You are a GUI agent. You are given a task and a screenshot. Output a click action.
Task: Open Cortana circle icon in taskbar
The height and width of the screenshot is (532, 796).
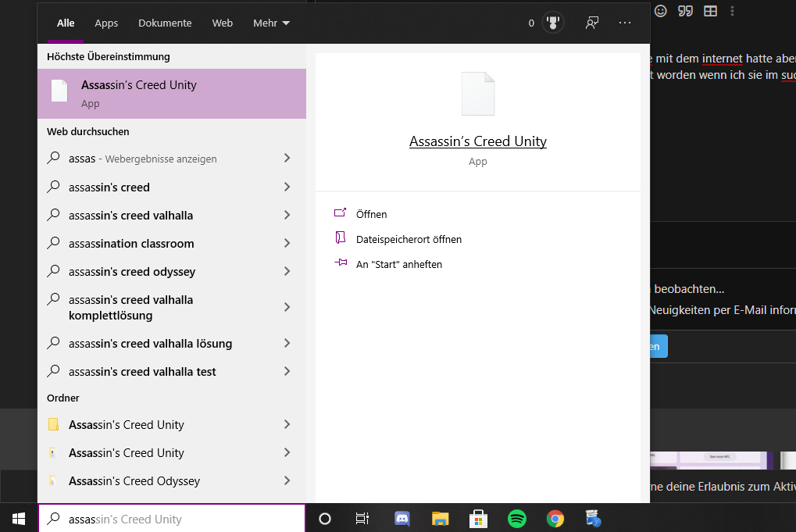pyautogui.click(x=325, y=518)
